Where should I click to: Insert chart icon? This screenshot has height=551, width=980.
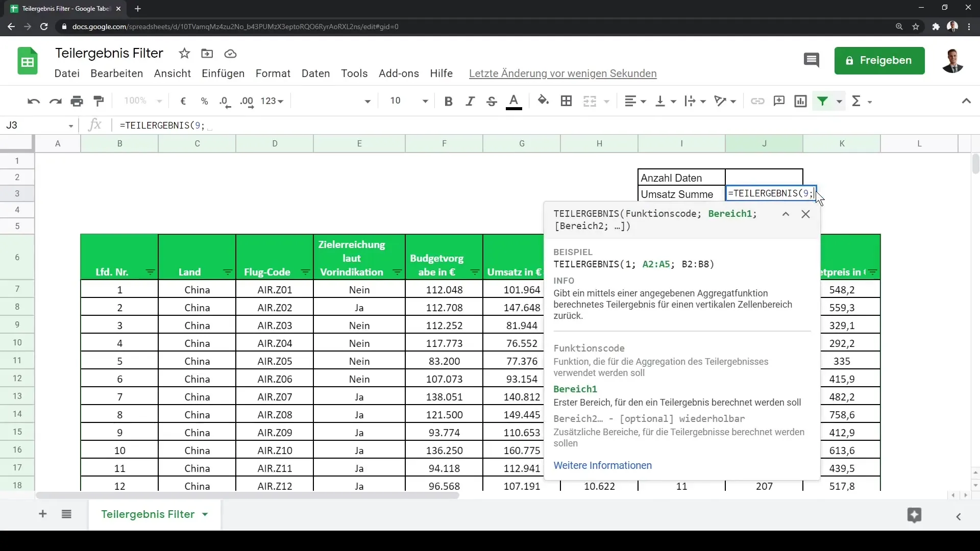800,101
